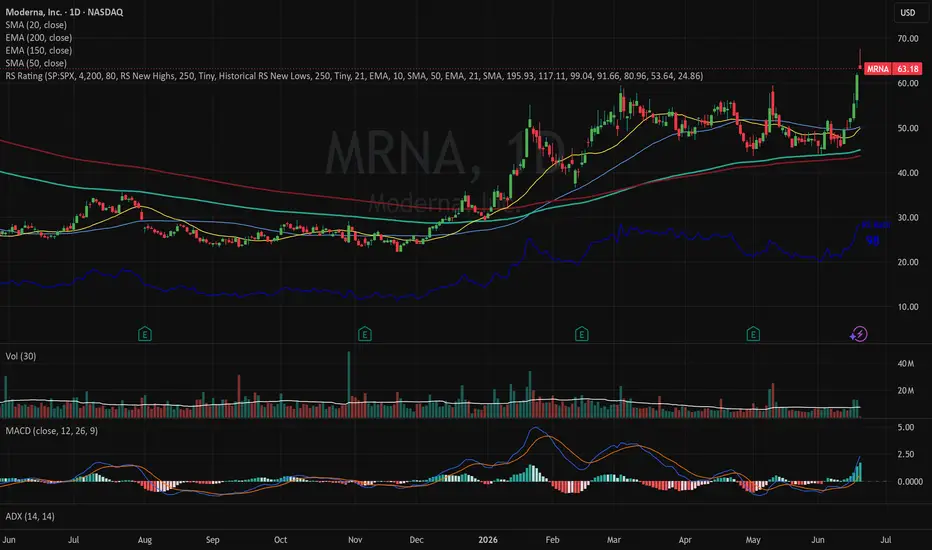The height and width of the screenshot is (550, 932).
Task: Open the November earnings E marker
Action: click(364, 334)
